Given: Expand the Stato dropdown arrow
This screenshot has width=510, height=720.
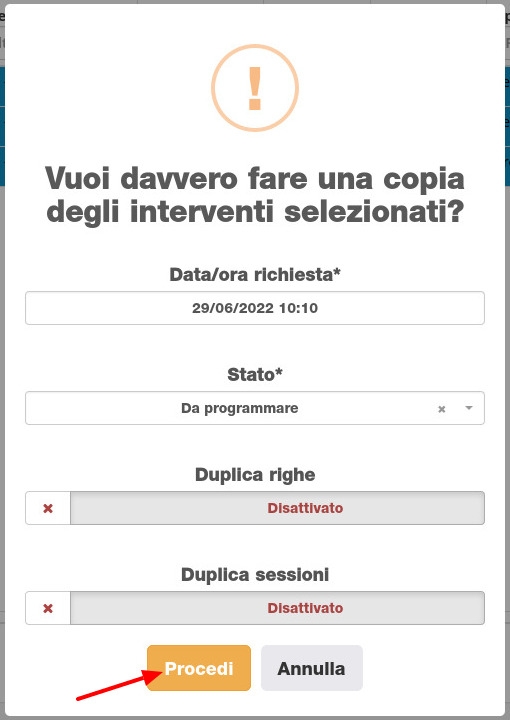Looking at the screenshot, I should click(x=469, y=408).
